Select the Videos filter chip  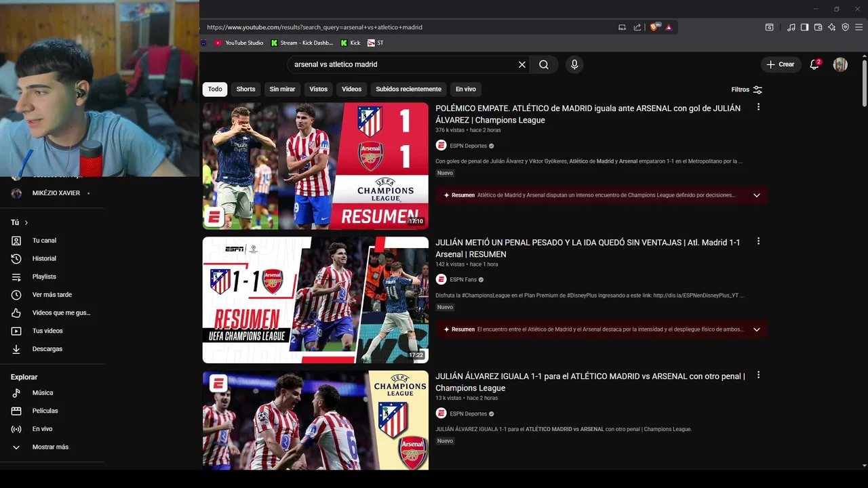pos(351,89)
